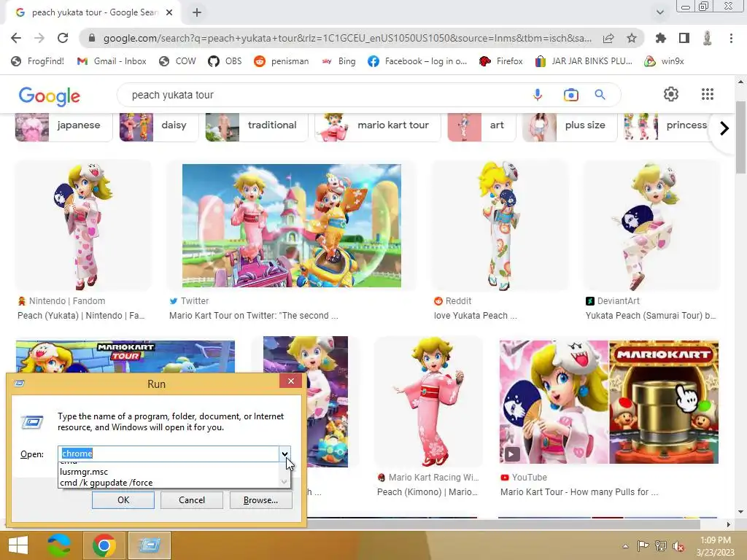Viewport: 747px width, 560px height.
Task: Open the Nintendo Fandom Peach (Yukata) image
Action: (83, 226)
